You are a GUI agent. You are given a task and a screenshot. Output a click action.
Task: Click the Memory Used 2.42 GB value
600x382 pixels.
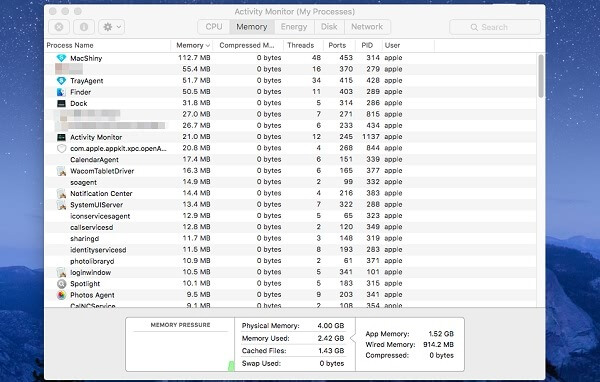pyautogui.click(x=331, y=338)
